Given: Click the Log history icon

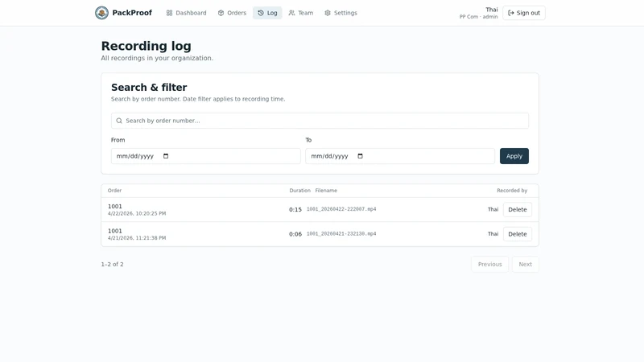Looking at the screenshot, I should pos(261,13).
